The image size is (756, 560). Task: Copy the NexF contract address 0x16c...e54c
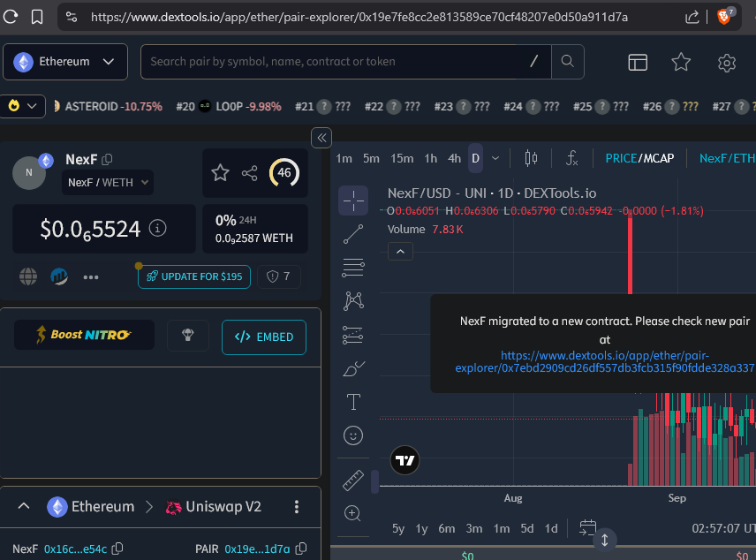pos(117,549)
